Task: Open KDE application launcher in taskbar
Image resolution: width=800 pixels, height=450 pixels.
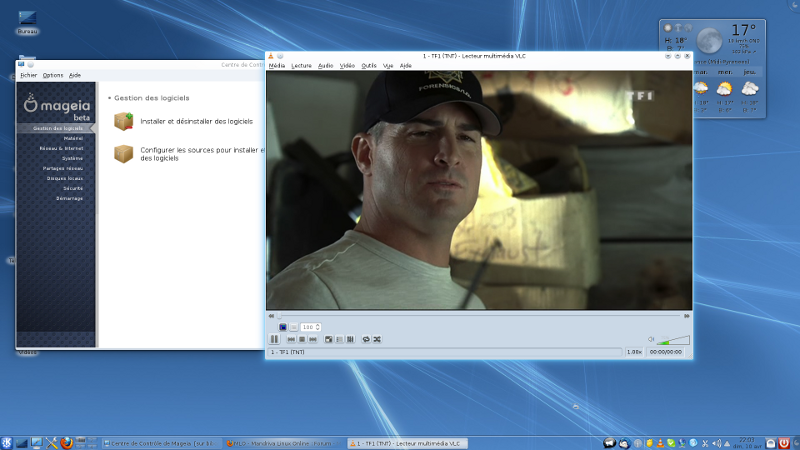Action: (x=7, y=443)
